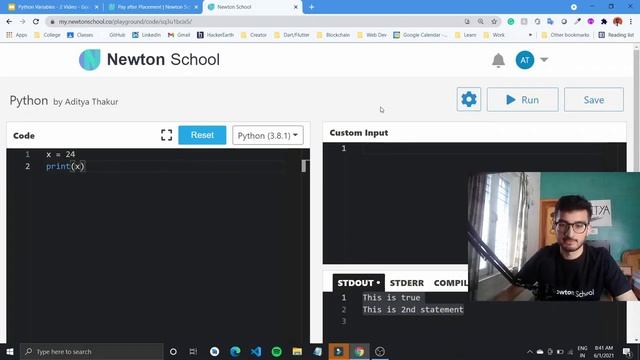Open the Gmail bookmark
Viewport: 640px width, 360px height.
coord(179,35)
